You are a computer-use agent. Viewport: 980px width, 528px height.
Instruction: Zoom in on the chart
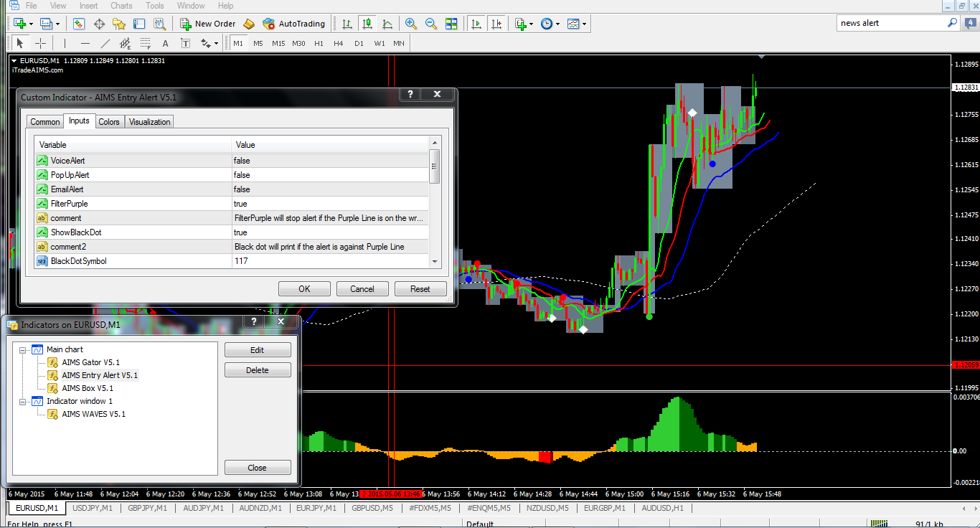[x=411, y=24]
